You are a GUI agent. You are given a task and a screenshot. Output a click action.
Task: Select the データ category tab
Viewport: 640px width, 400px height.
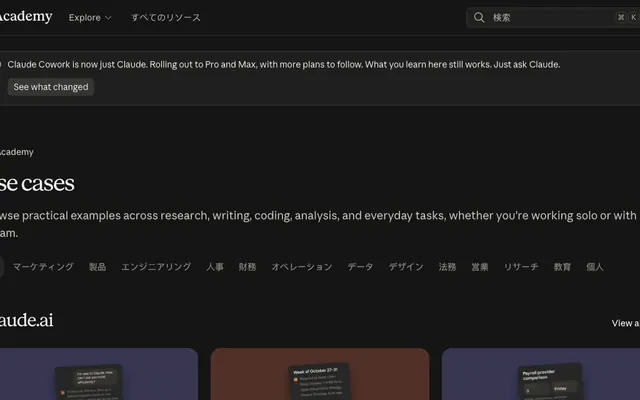(x=360, y=267)
